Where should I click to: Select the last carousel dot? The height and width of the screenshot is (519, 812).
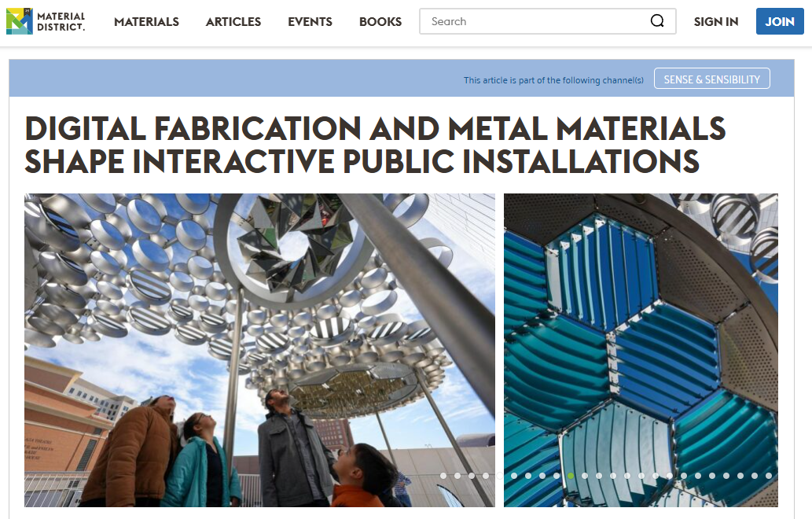(769, 476)
